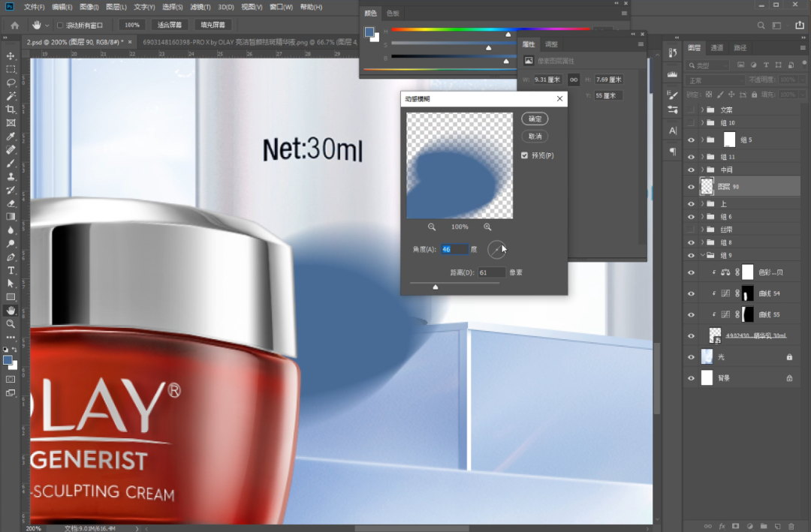Image resolution: width=811 pixels, height=532 pixels.
Task: Show the 丝带 group
Action: [x=691, y=229]
